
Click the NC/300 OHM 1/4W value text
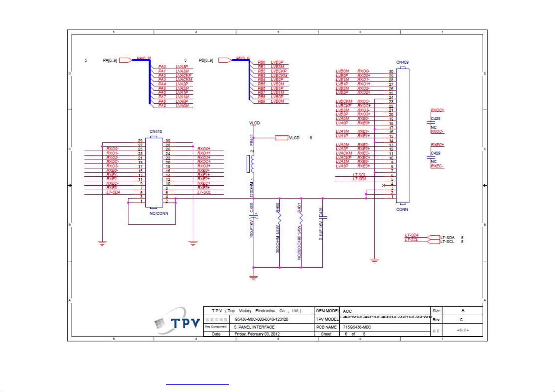click(x=299, y=242)
